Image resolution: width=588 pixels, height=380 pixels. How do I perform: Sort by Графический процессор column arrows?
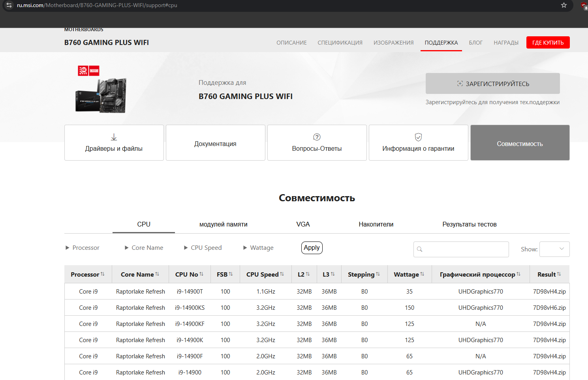tap(518, 274)
